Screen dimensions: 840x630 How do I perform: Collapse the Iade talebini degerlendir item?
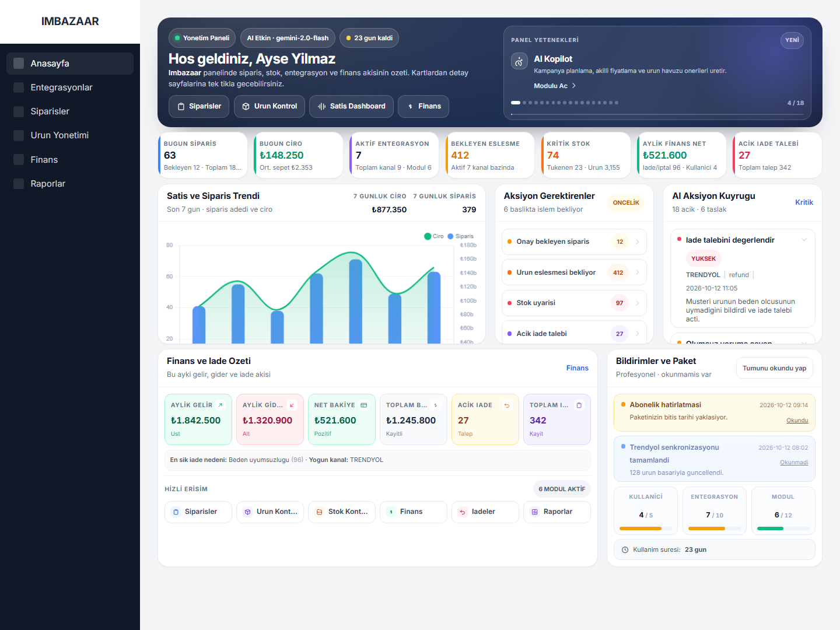click(x=804, y=240)
